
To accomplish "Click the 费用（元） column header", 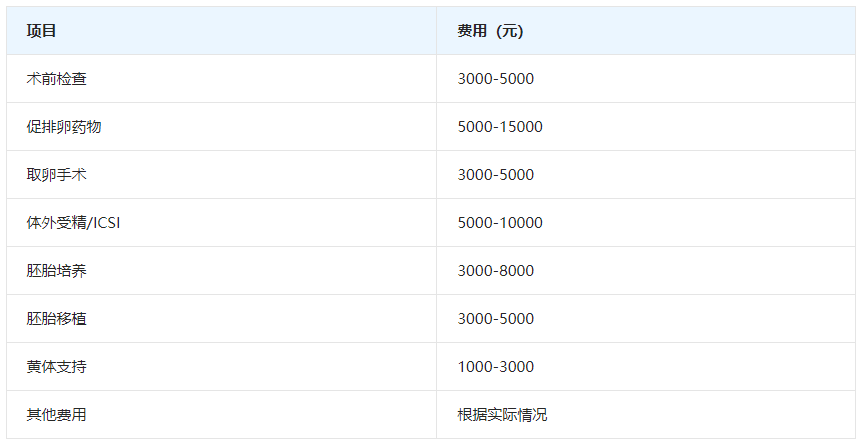I will (490, 31).
